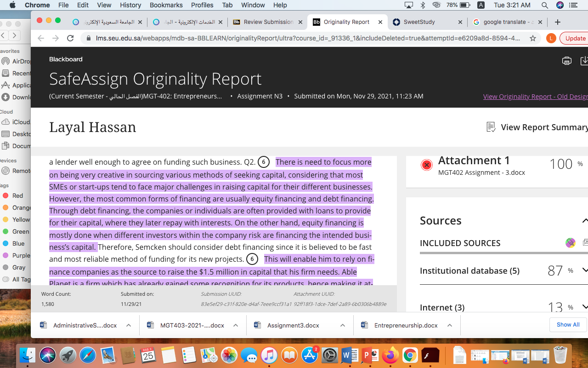Open App Store from the Dock
Screen dimensions: 588x368
(310, 355)
